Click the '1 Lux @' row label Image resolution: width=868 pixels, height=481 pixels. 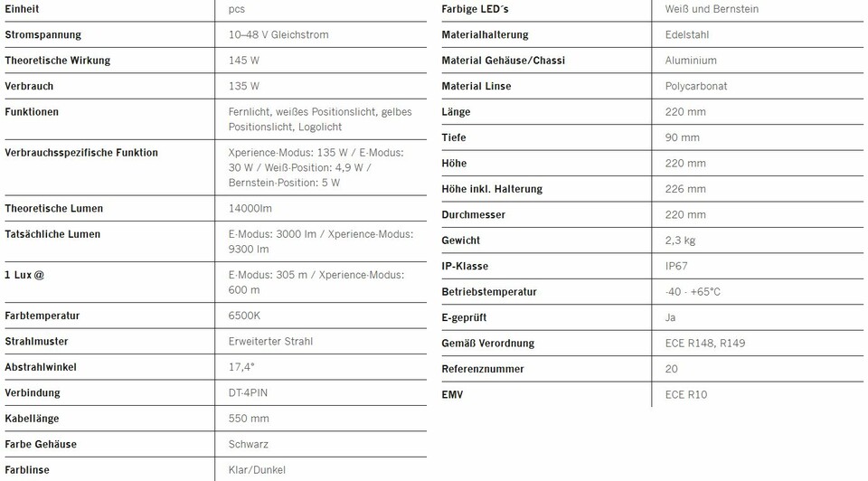[24, 275]
